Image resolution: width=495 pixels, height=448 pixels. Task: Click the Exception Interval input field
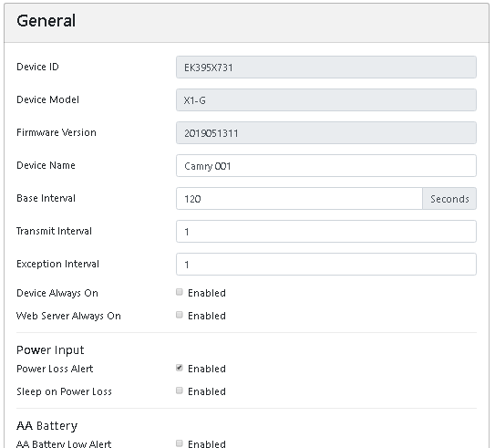pyautogui.click(x=326, y=265)
